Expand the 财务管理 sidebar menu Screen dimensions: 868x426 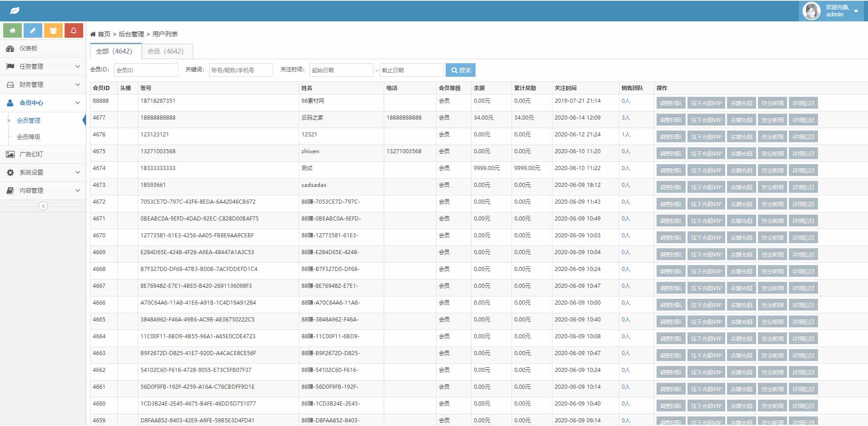(43, 85)
